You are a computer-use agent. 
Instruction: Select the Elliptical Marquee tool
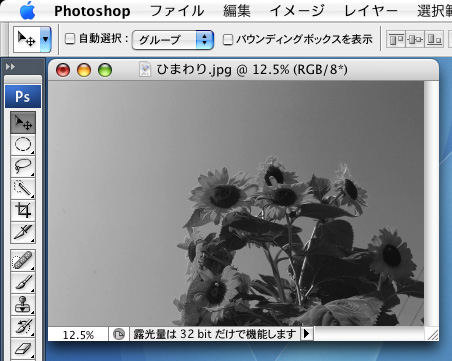(23, 145)
